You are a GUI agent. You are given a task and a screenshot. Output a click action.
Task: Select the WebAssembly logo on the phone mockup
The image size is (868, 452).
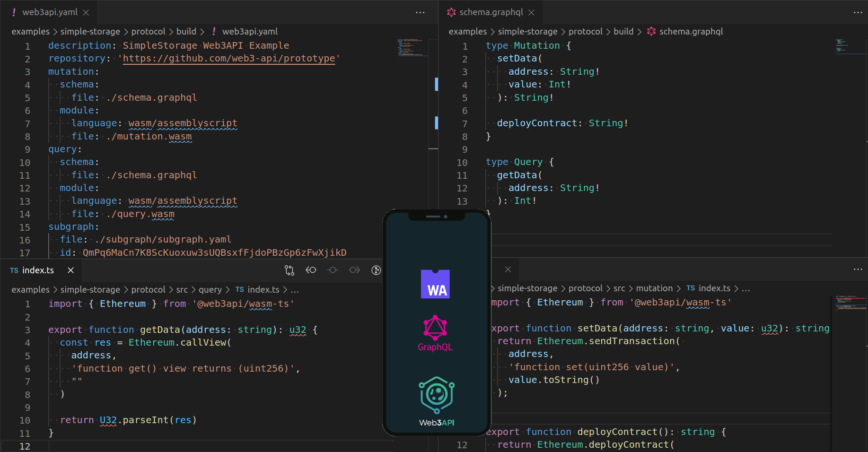[435, 284]
